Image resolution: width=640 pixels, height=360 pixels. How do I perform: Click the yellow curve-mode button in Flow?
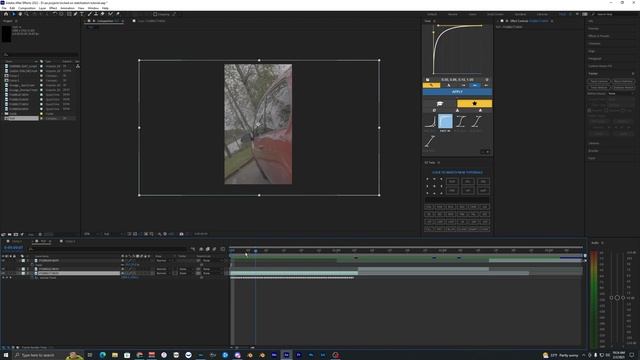point(431,85)
